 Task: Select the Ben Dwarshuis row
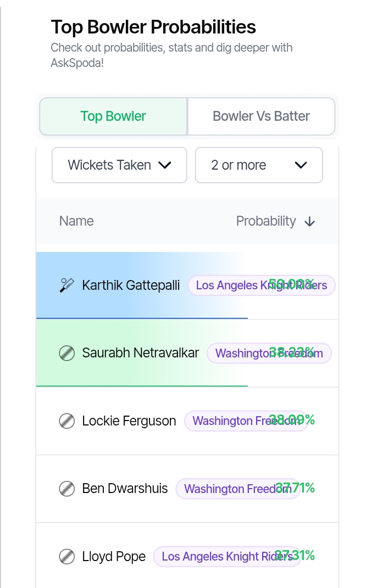tap(187, 489)
